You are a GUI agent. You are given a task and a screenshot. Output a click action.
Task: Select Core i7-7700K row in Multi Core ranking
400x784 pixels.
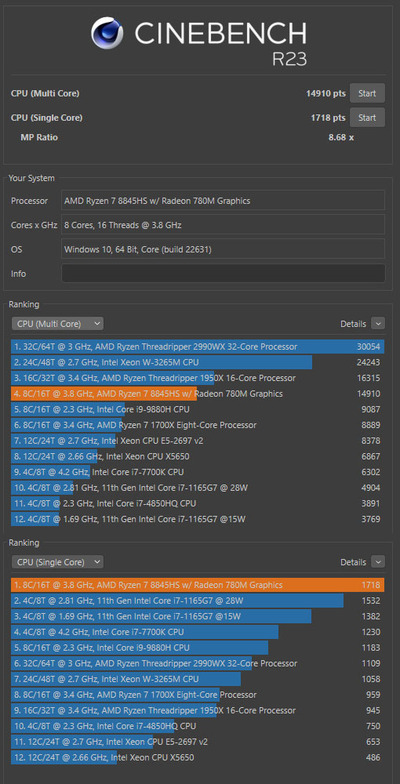(x=198, y=472)
